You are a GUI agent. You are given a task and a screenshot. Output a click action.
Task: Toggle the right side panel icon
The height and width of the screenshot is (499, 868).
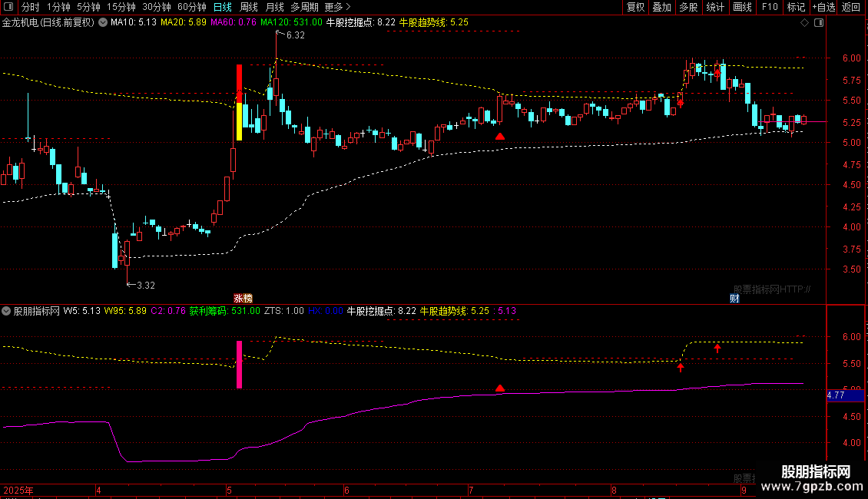click(819, 23)
